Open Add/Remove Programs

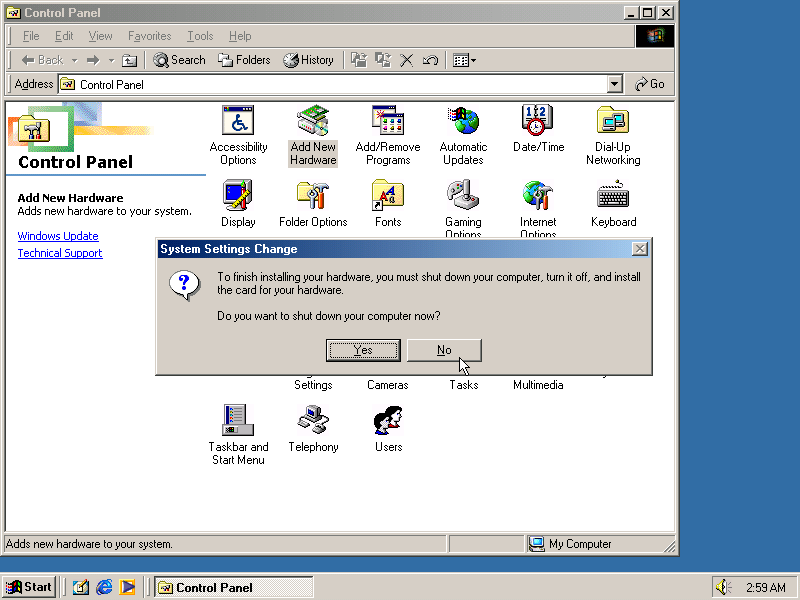[x=388, y=125]
